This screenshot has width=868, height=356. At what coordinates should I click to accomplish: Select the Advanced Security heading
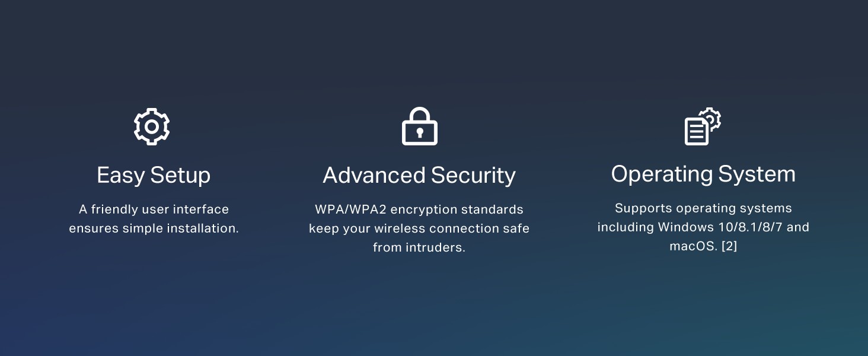click(x=419, y=176)
